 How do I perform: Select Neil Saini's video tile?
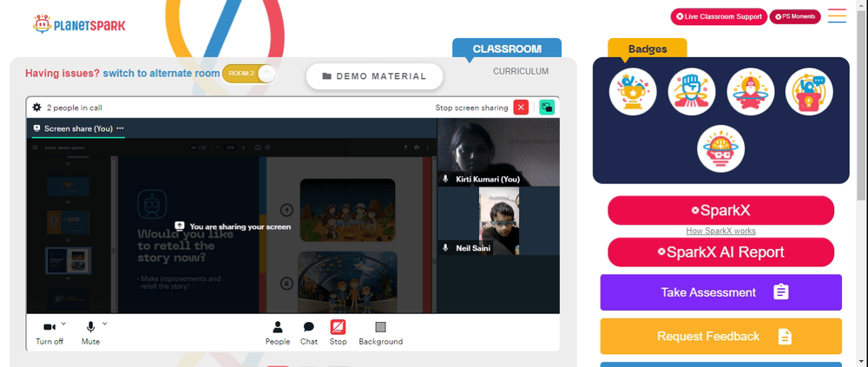(498, 221)
